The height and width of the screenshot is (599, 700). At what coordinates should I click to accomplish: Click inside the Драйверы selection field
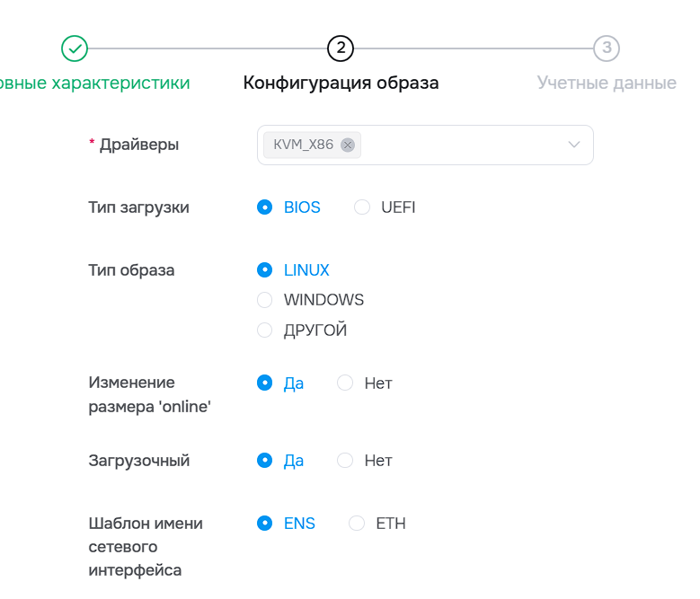(x=458, y=145)
